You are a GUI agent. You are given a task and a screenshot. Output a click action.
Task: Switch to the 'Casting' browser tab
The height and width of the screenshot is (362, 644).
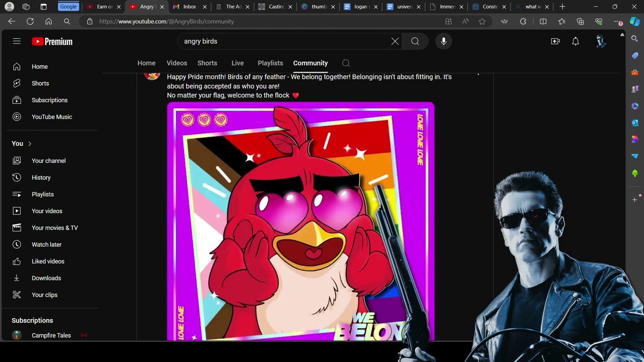(x=276, y=7)
